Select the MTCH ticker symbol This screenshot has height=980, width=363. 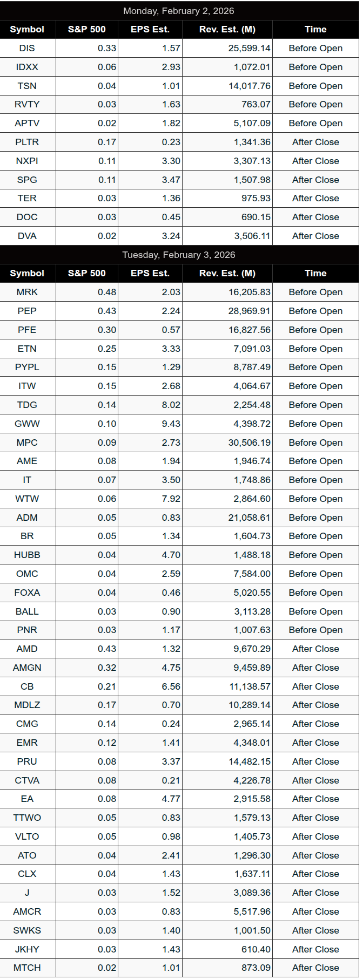[27, 968]
